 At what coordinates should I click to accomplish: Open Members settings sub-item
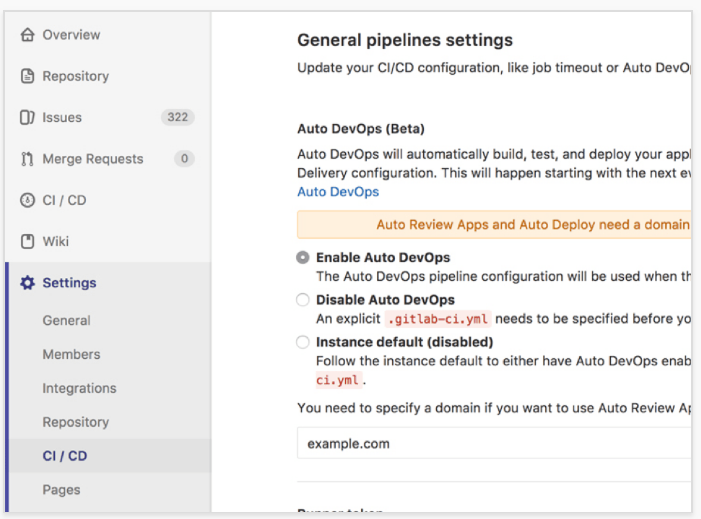(71, 354)
